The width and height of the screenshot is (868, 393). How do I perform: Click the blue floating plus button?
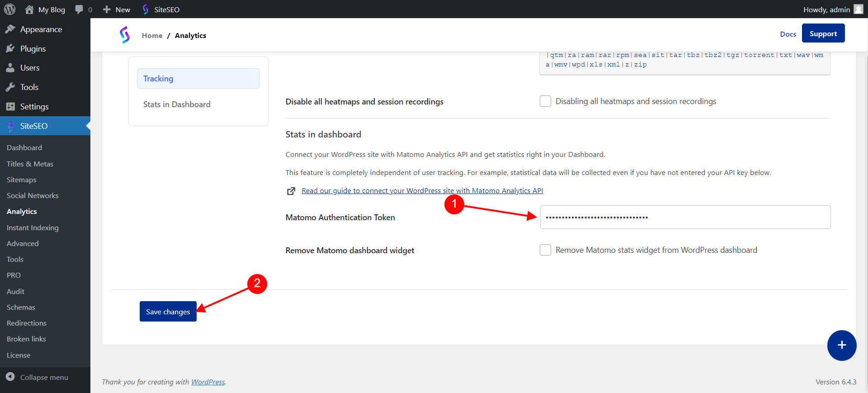[842, 346]
